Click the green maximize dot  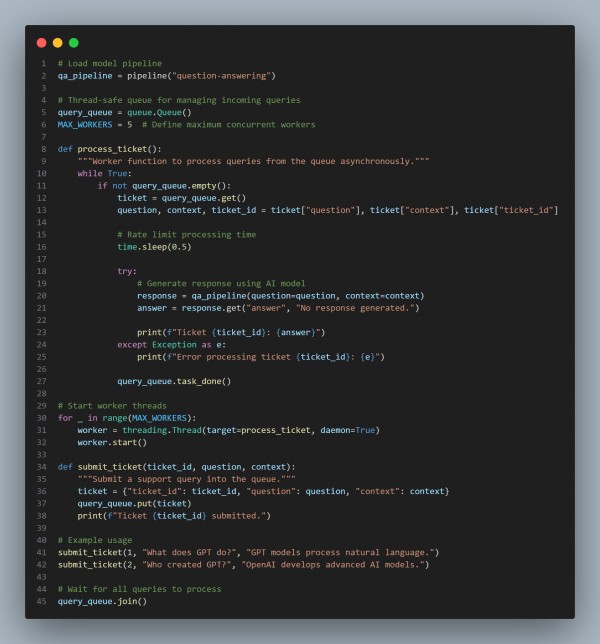pyautogui.click(x=74, y=43)
